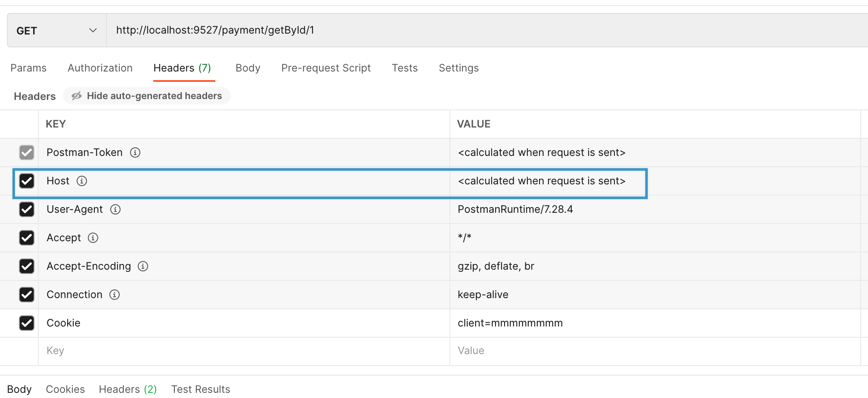Toggle the Accept-Encoding header checkbox
Viewport: 868px width, 398px height.
tap(27, 266)
